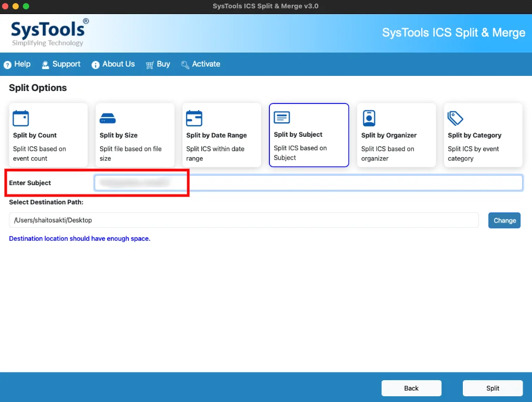Select the Split by Organizer title

389,135
